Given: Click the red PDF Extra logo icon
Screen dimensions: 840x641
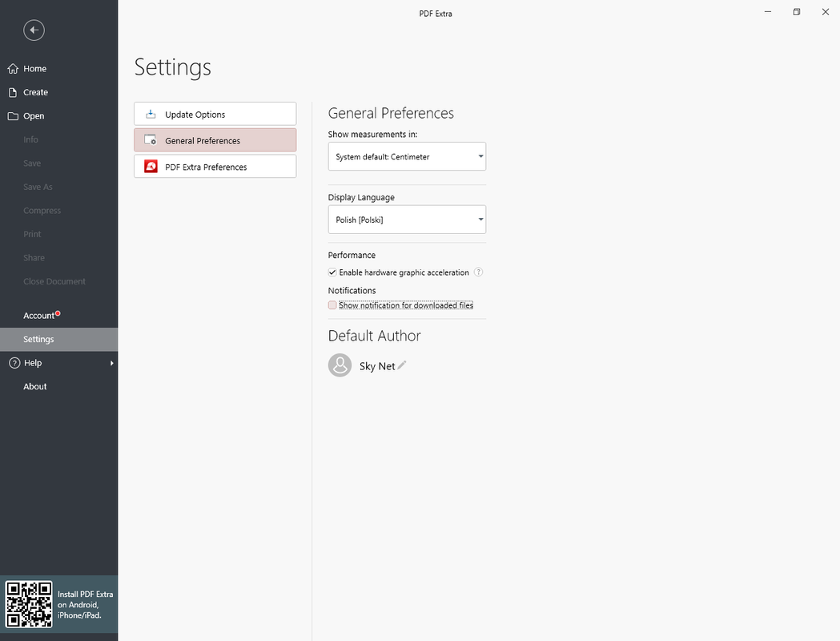Looking at the screenshot, I should [151, 166].
